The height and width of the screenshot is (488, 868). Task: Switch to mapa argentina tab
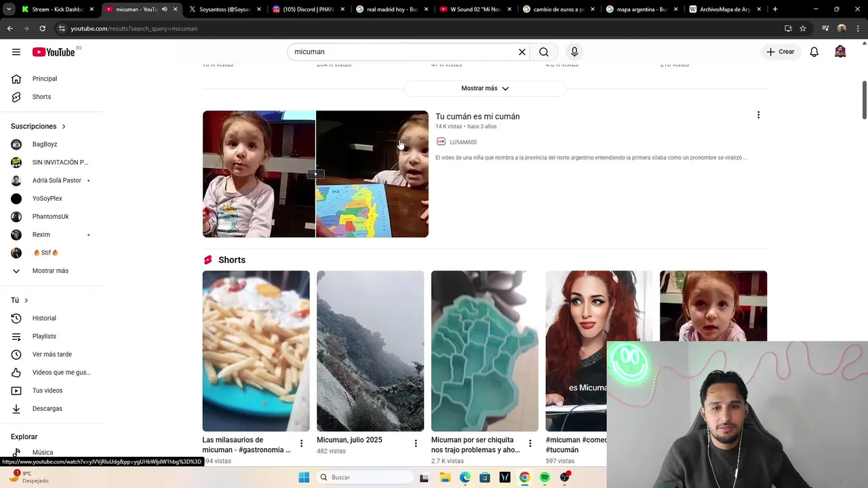641,9
